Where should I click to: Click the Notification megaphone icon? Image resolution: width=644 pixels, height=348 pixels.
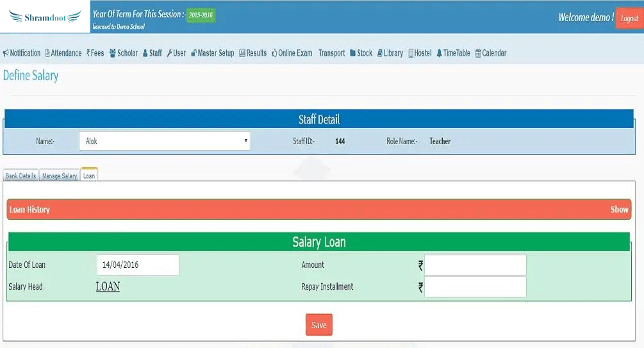6,53
